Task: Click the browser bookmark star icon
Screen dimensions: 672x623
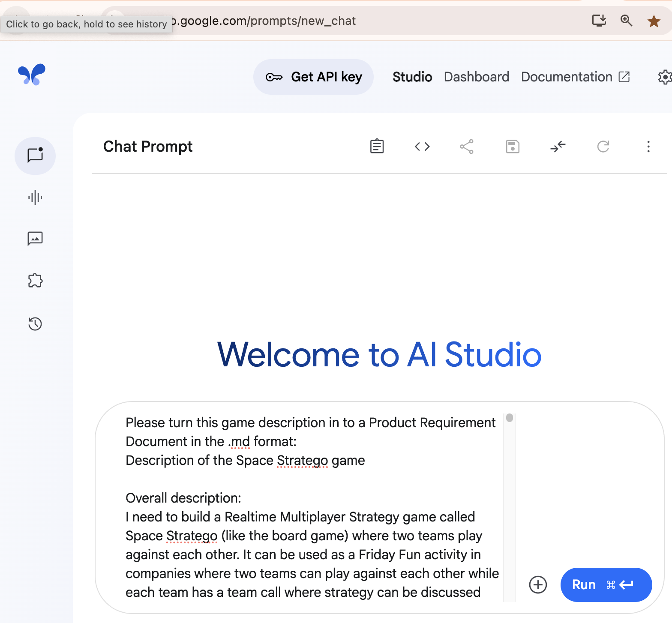Action: [x=654, y=21]
